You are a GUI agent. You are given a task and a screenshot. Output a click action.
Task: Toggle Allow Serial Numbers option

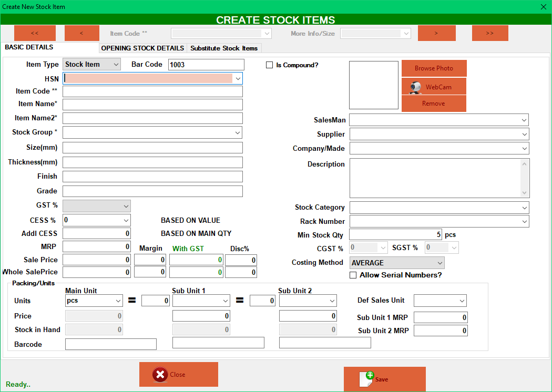(353, 275)
